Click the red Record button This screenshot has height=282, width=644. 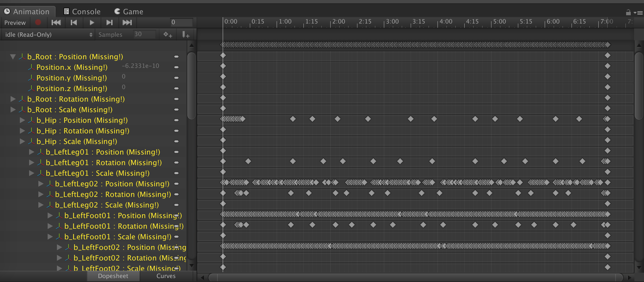tap(38, 22)
